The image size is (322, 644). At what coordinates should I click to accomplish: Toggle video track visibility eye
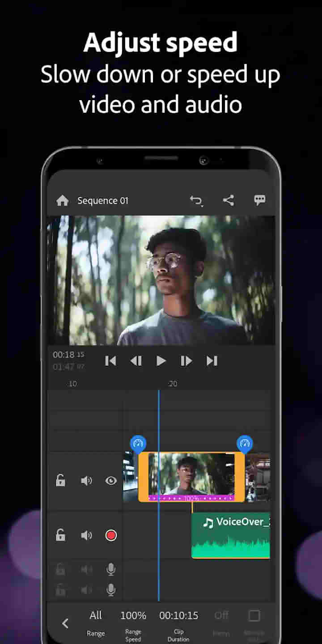point(111,481)
